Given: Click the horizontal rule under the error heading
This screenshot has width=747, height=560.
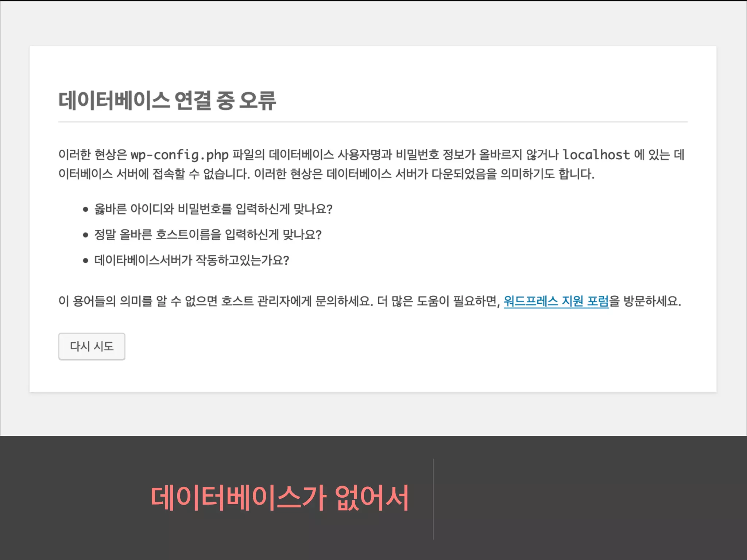Looking at the screenshot, I should [x=373, y=122].
